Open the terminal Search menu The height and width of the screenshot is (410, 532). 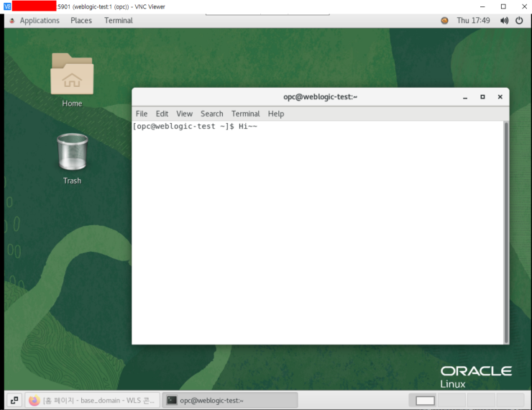coord(211,114)
